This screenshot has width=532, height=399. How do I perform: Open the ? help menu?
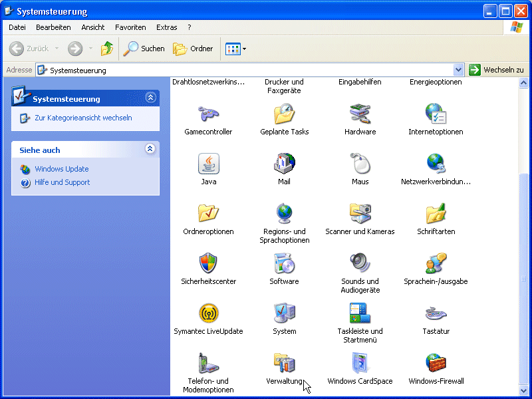[190, 27]
